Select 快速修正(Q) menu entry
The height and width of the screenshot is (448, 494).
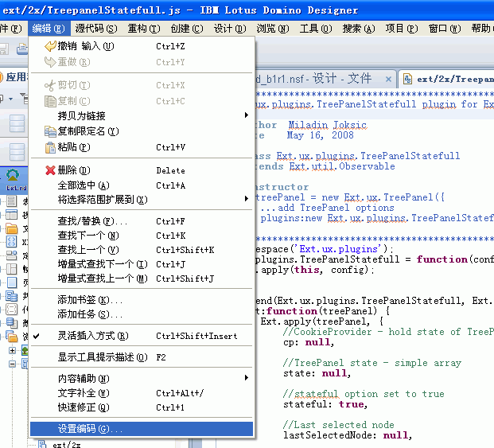pos(142,407)
